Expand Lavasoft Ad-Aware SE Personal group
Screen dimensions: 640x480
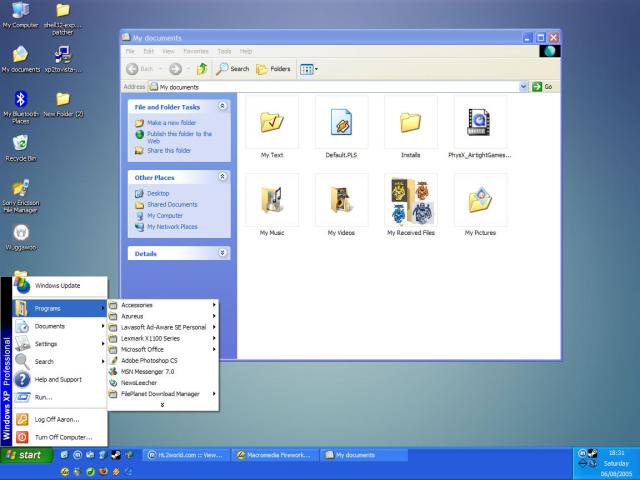pyautogui.click(x=163, y=327)
